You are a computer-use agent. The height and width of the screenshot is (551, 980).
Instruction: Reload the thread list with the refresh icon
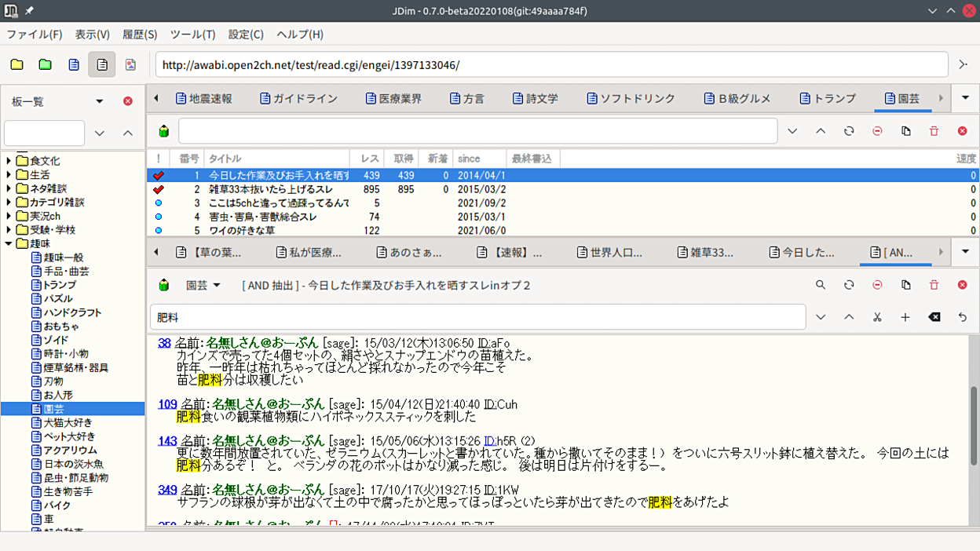click(849, 131)
